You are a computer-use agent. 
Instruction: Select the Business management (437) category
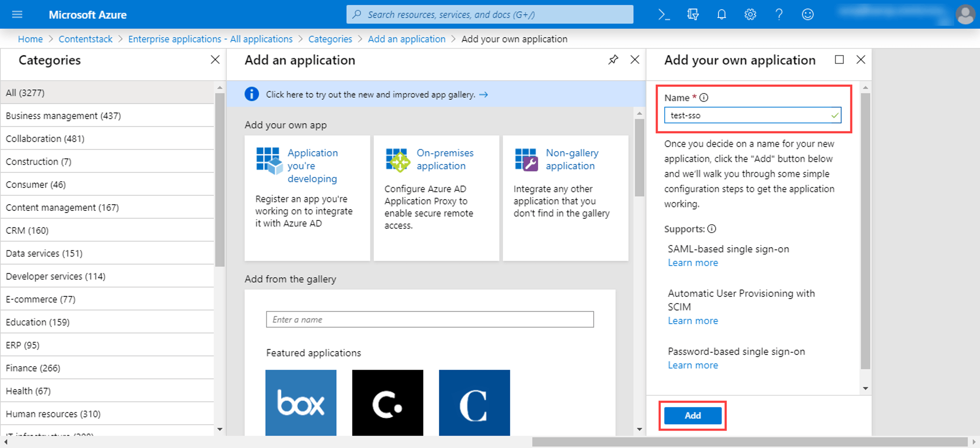(107, 116)
